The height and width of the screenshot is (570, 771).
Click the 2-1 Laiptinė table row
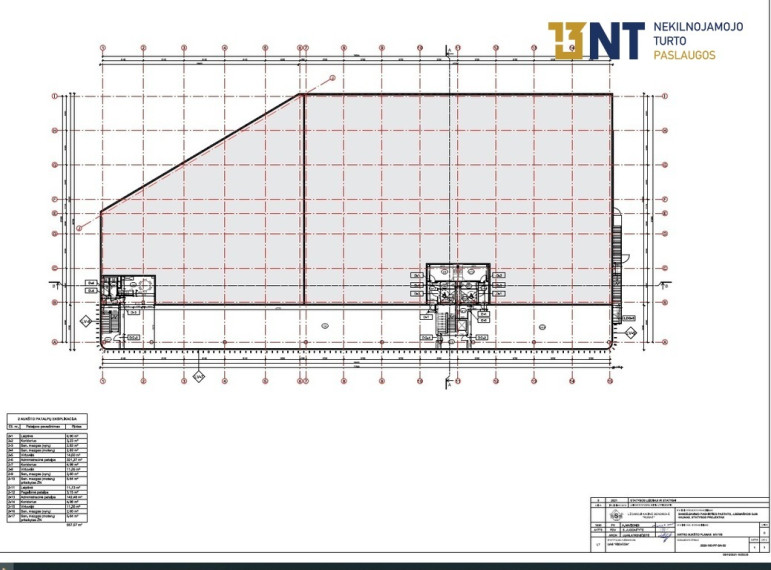pos(47,436)
